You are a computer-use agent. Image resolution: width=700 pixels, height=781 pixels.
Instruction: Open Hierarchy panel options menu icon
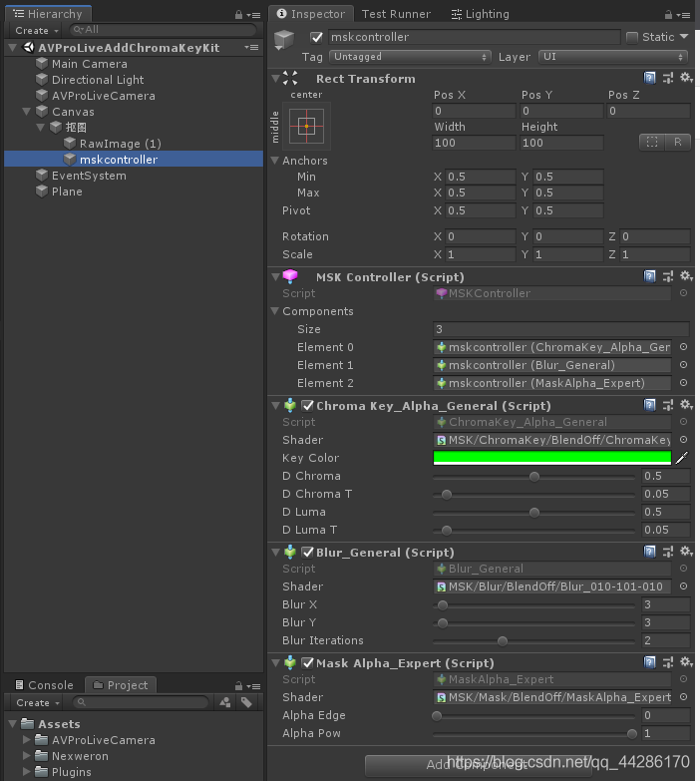(x=254, y=15)
